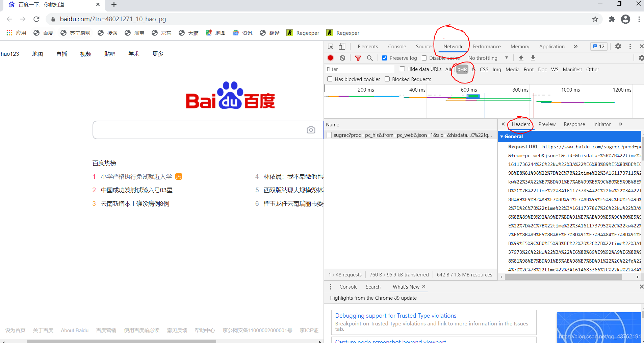Screen dimensions: 644x343
Task: Open Debugging support for Trusted Type violations
Action: coord(396,316)
